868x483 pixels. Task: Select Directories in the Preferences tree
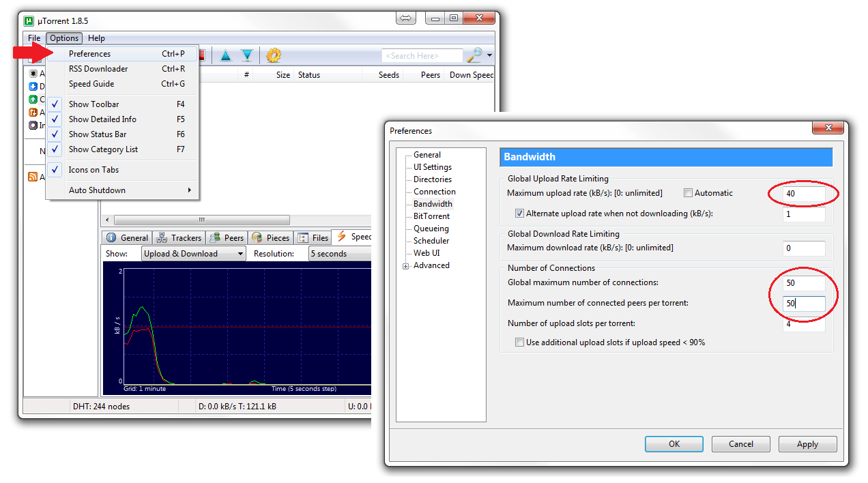coord(433,179)
